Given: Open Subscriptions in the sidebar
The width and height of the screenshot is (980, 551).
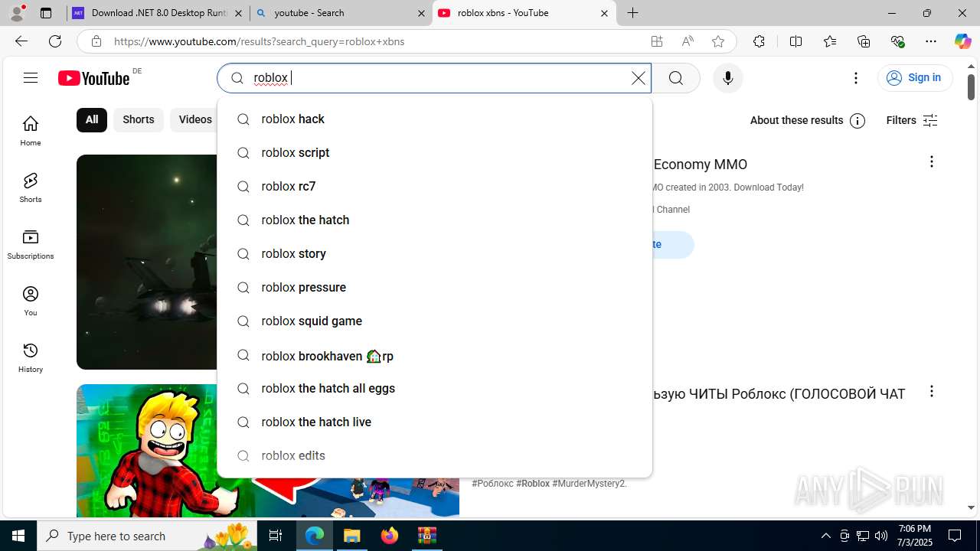Looking at the screenshot, I should (x=31, y=244).
